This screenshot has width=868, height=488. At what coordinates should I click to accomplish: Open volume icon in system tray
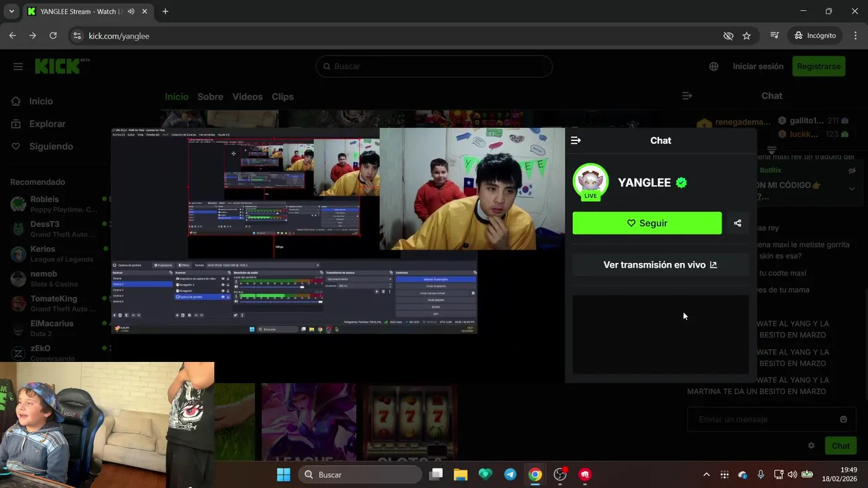pos(792,474)
